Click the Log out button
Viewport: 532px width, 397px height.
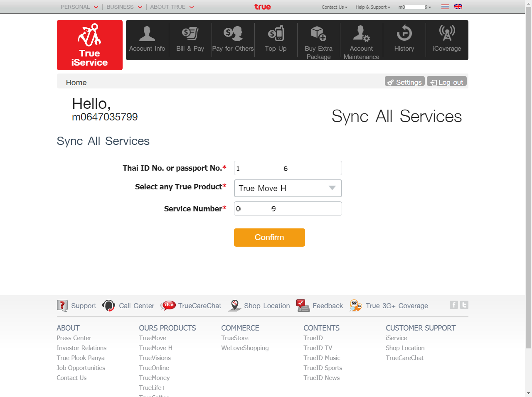click(447, 81)
